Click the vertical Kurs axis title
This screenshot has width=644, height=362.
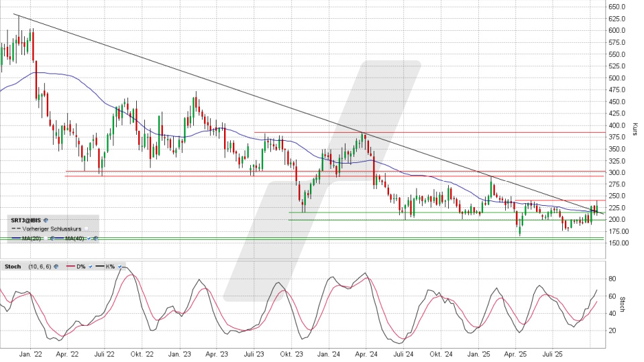point(635,129)
